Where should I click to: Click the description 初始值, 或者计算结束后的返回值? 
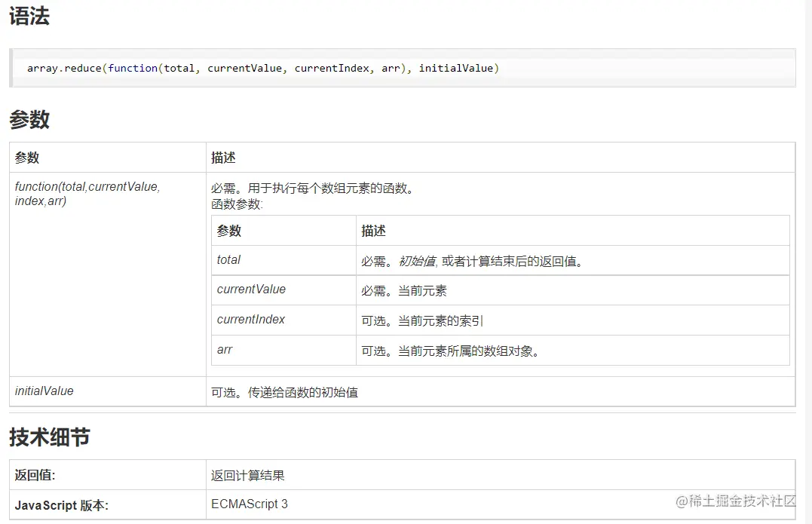pyautogui.click(x=491, y=262)
